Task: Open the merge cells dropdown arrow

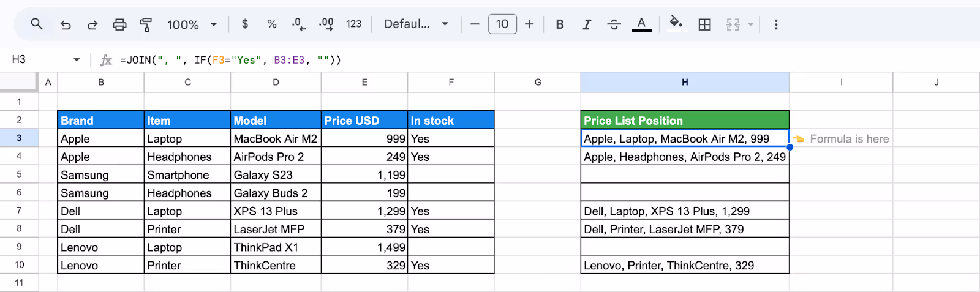Action: (x=750, y=24)
